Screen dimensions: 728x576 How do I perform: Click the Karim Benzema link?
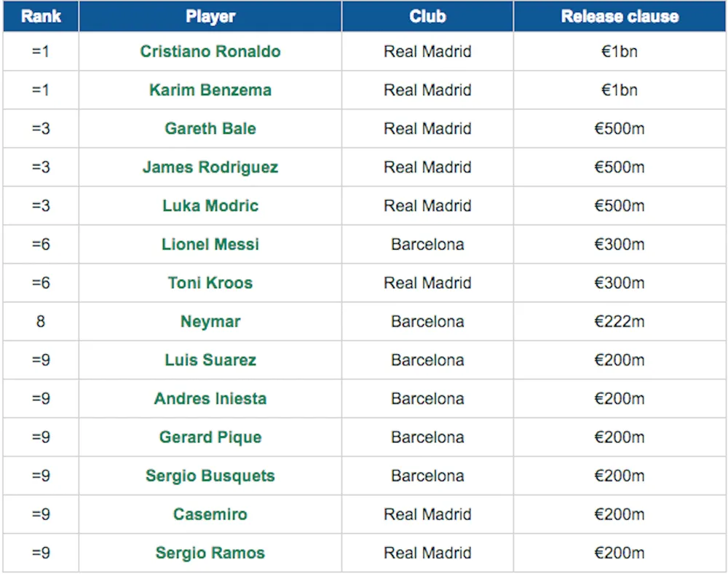point(210,90)
